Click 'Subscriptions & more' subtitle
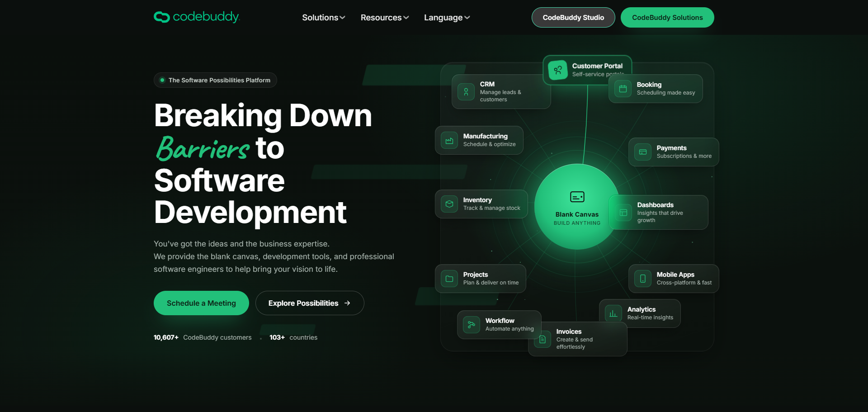Image resolution: width=868 pixels, height=412 pixels. (684, 156)
